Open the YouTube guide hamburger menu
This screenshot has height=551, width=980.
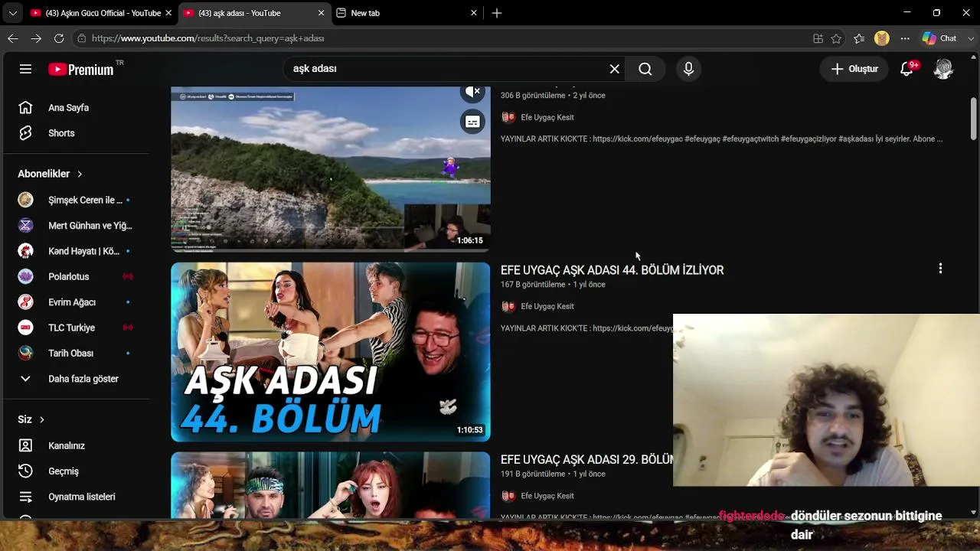tap(25, 69)
